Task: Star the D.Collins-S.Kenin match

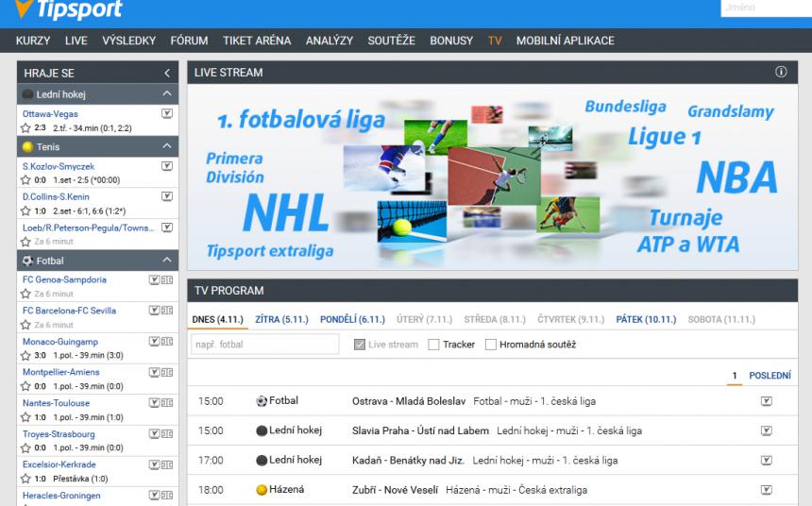Action: (x=25, y=211)
